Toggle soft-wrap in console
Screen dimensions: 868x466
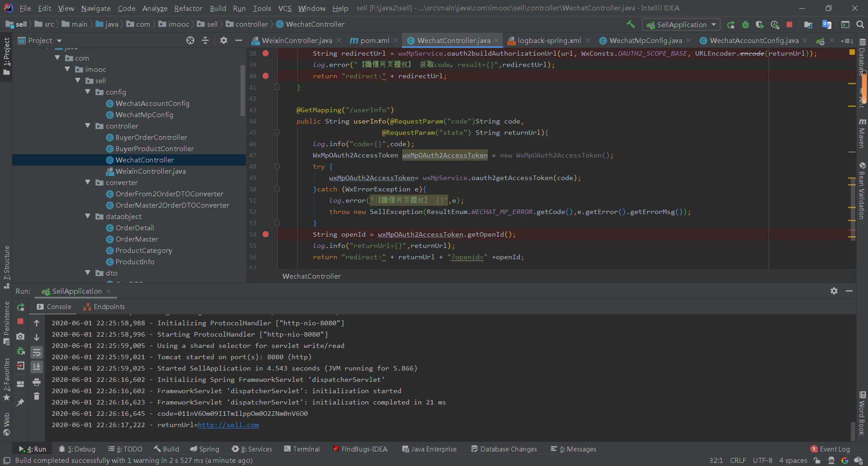[37, 352]
